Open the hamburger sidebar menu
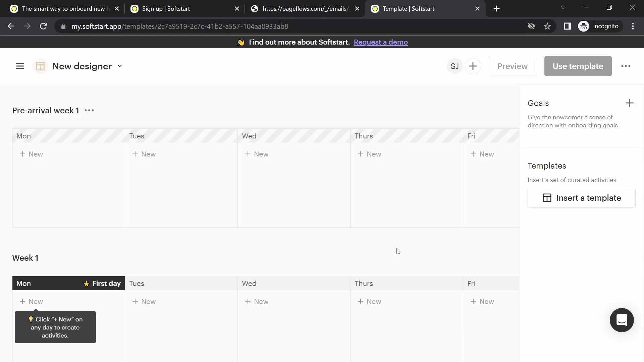 point(20,66)
